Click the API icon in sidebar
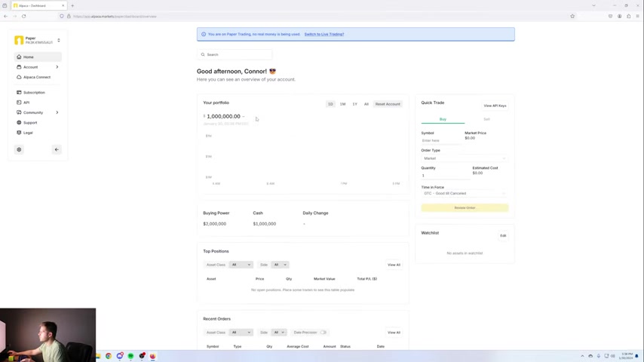 pos(19,103)
